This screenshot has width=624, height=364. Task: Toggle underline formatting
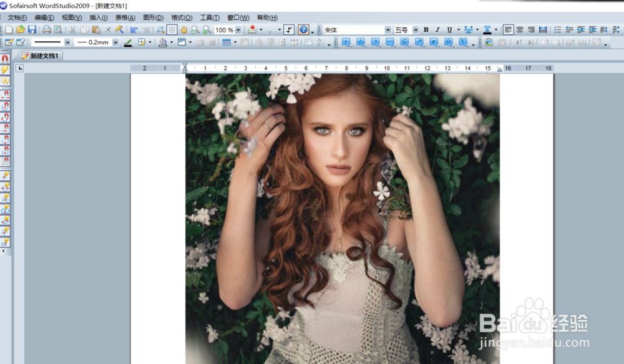[449, 30]
